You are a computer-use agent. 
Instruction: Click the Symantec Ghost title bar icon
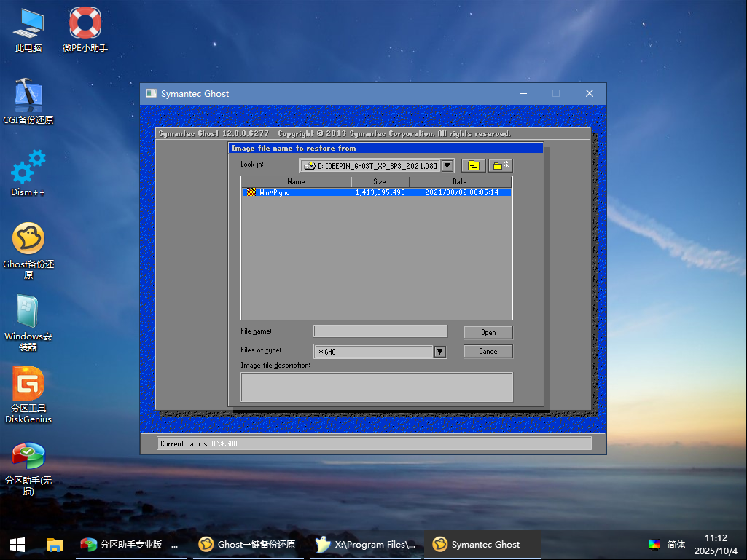click(x=151, y=93)
